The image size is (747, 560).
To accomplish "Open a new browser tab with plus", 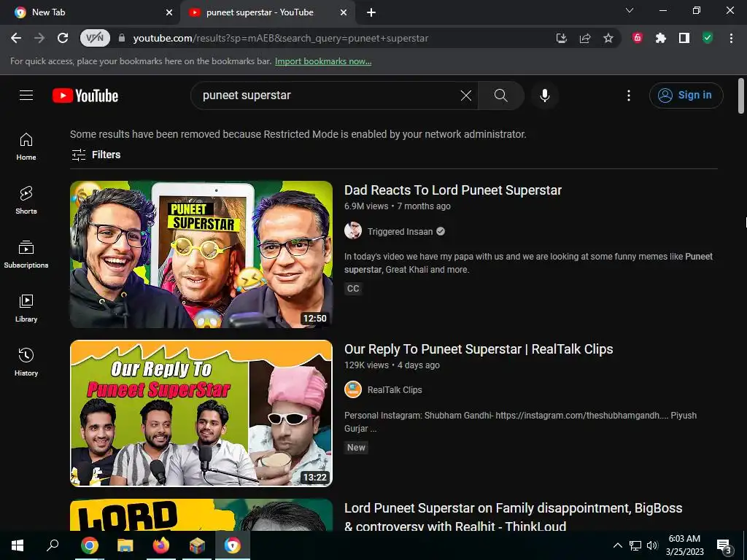I will (371, 12).
